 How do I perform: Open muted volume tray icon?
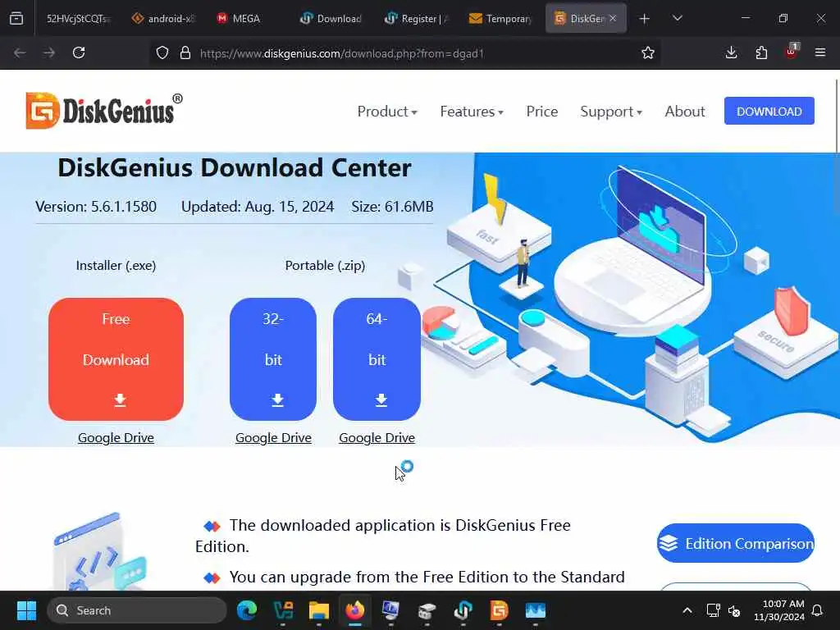[x=734, y=610]
